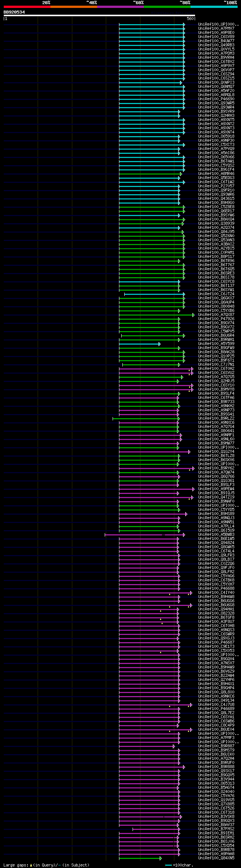Click the cyan alignment bar for UniRef100_B9SVR9
Screen dimensions: 241x868
[x=149, y=112]
